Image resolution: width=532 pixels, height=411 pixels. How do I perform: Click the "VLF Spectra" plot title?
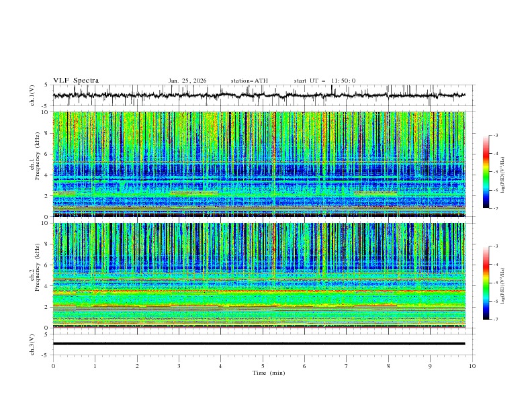(76, 81)
